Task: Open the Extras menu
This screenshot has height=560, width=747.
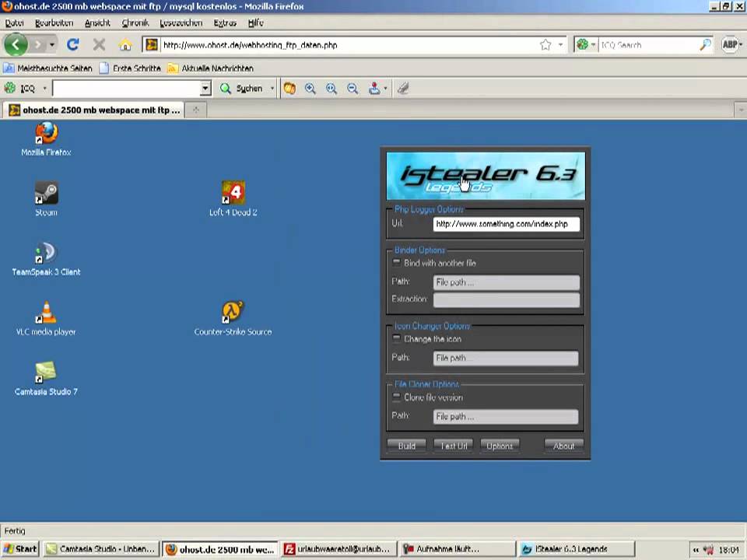Action: (x=225, y=23)
